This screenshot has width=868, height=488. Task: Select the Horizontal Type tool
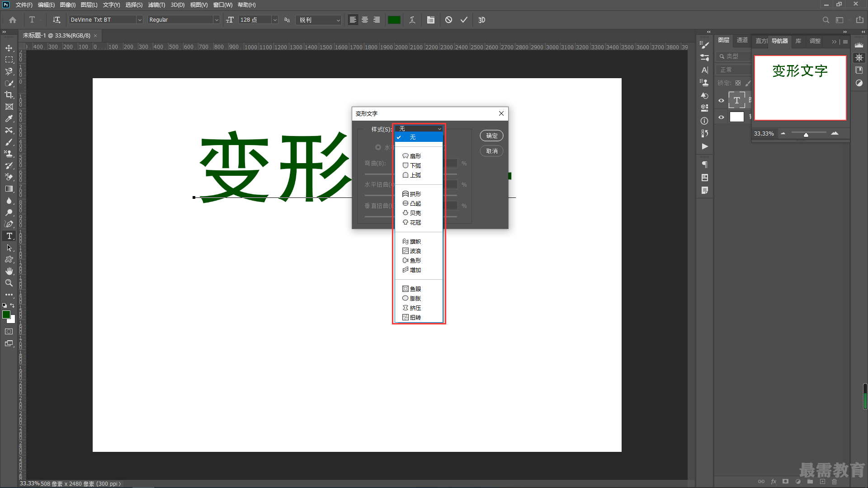(x=9, y=236)
